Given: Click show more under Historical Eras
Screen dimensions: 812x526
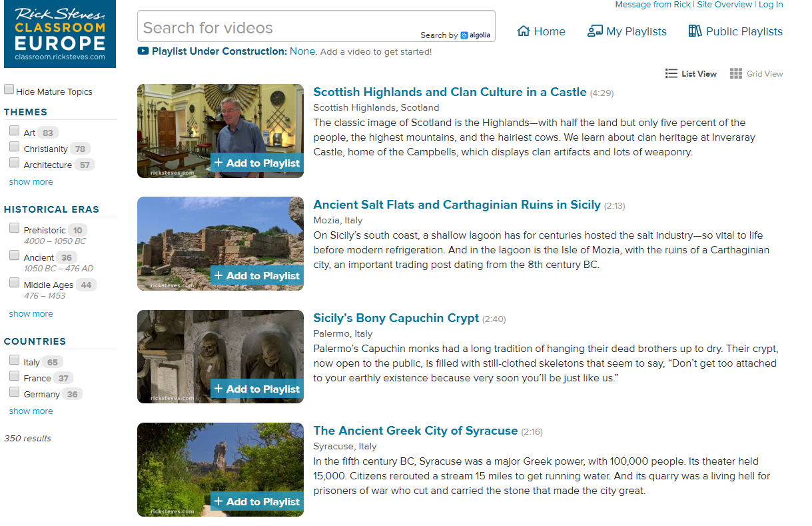Looking at the screenshot, I should point(31,313).
